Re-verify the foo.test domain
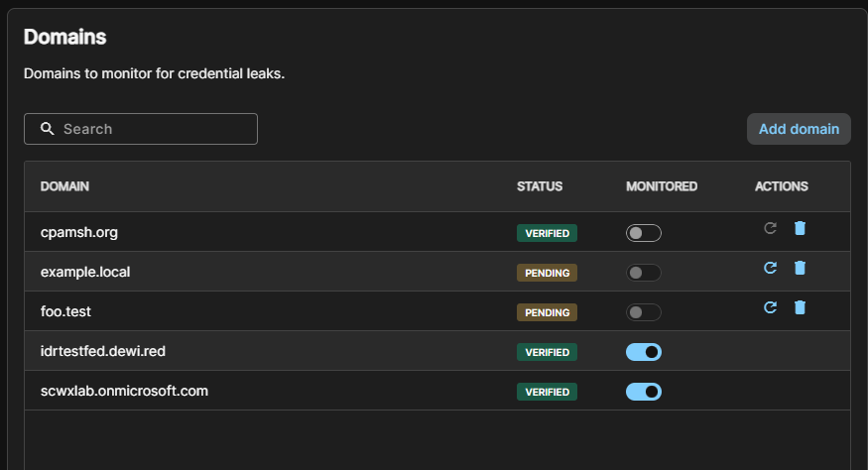 770,307
